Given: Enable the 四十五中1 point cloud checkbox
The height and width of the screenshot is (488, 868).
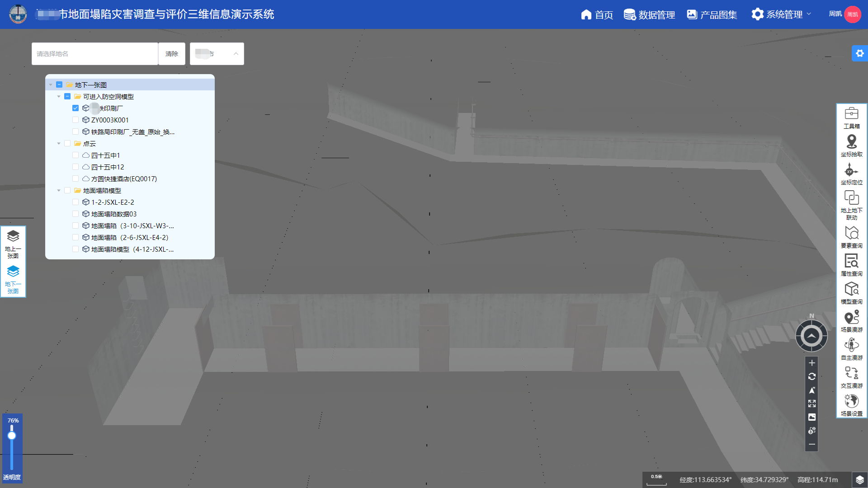Looking at the screenshot, I should click(75, 155).
